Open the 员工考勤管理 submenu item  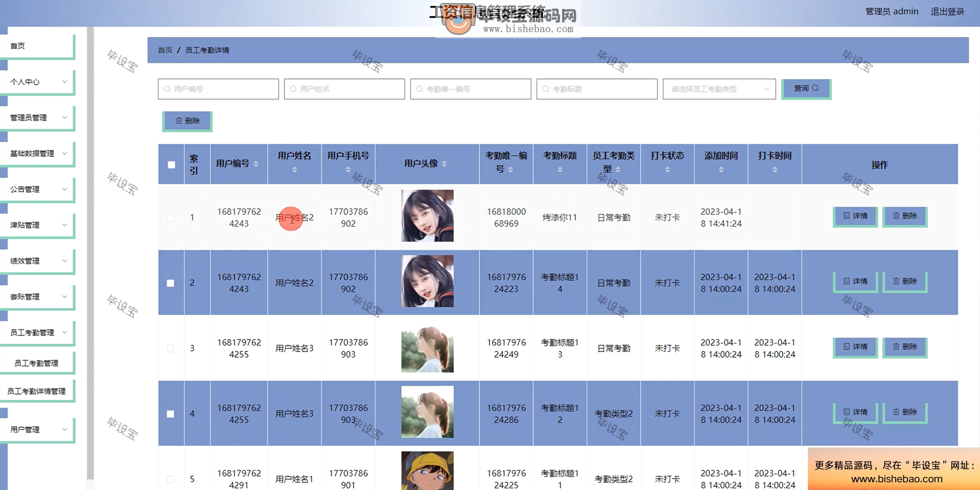[37, 363]
